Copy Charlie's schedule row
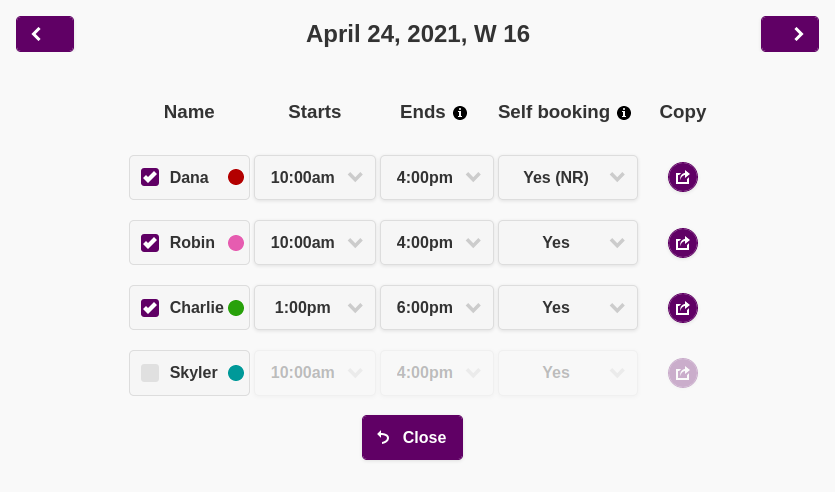The image size is (835, 492). pos(683,308)
